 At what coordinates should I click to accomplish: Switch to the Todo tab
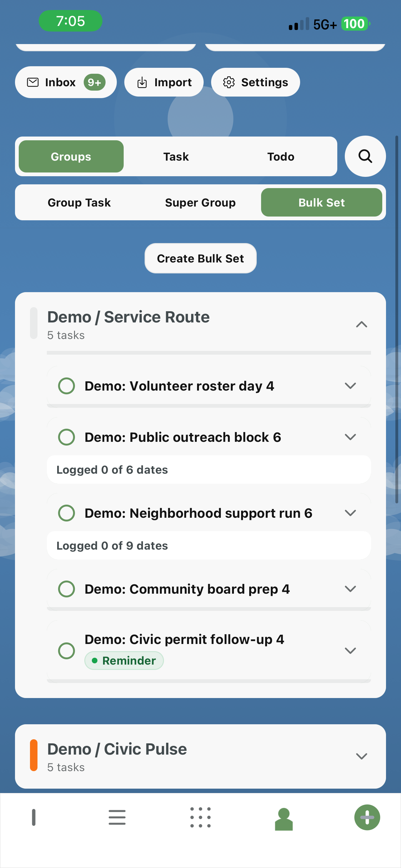tap(281, 156)
